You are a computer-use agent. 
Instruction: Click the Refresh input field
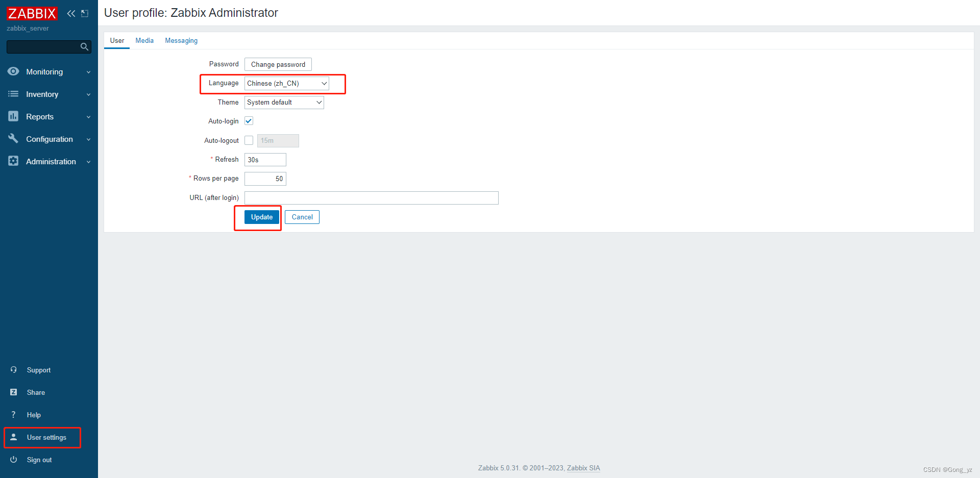265,160
